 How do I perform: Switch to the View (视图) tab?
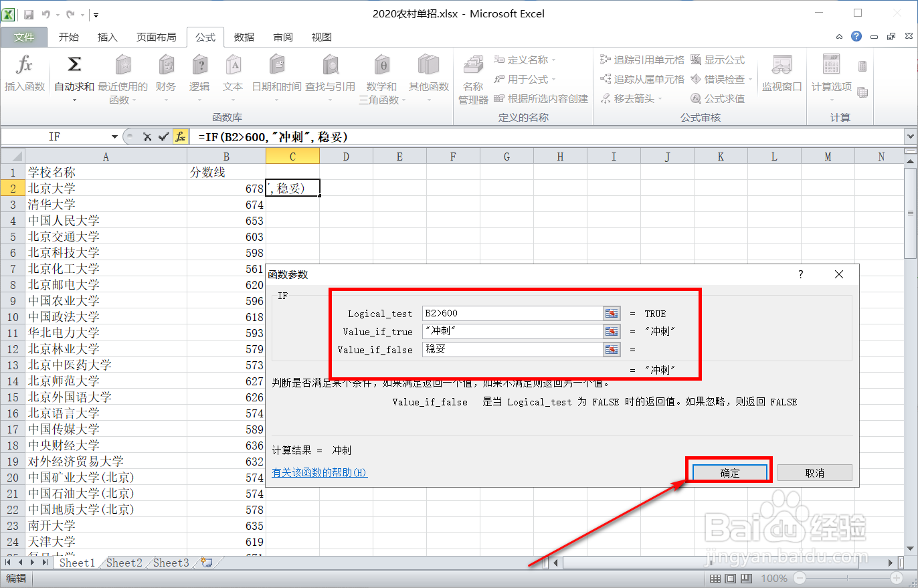(322, 37)
